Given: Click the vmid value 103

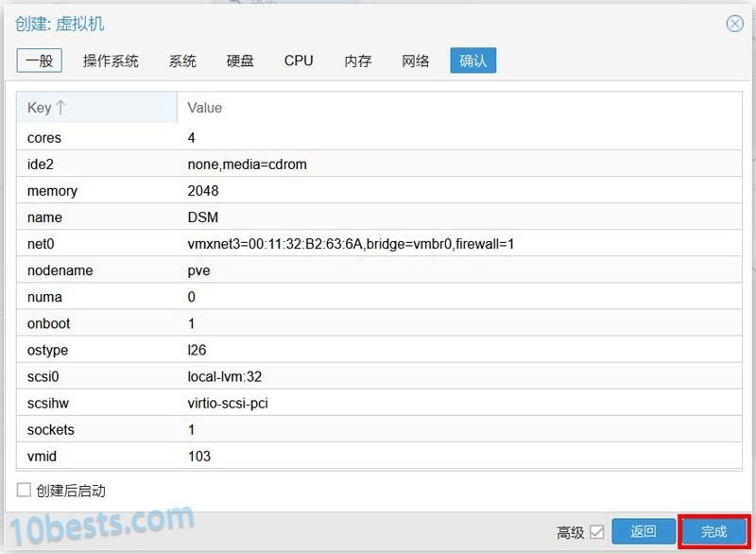Looking at the screenshot, I should (199, 456).
